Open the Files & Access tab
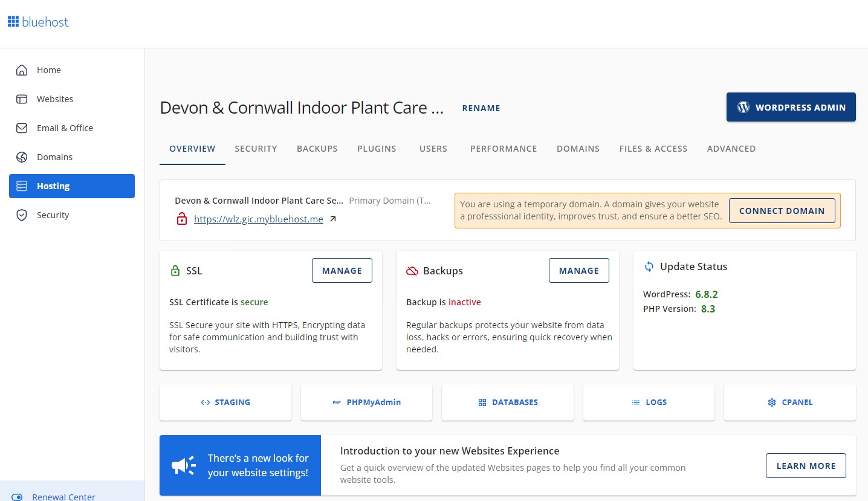The width and height of the screenshot is (868, 501). (653, 149)
